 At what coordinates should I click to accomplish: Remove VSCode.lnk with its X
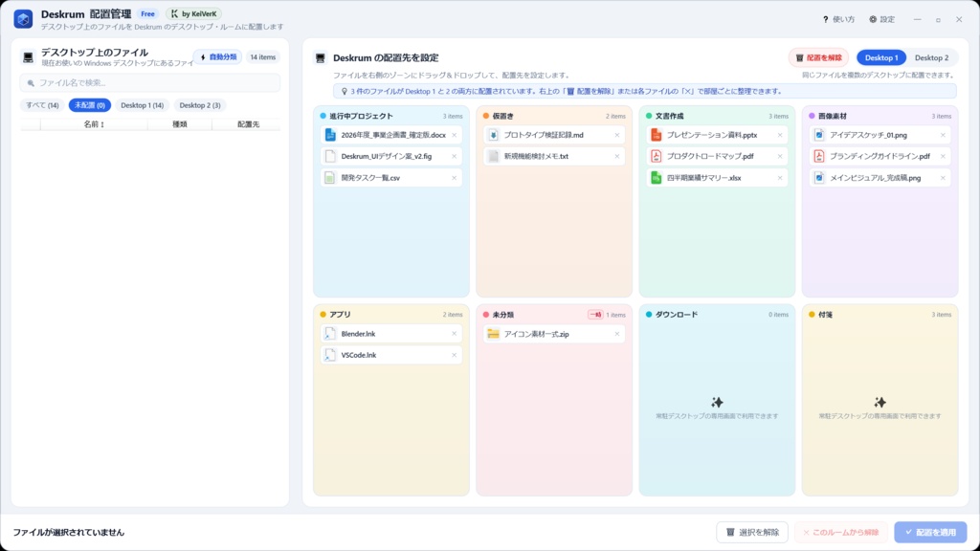pyautogui.click(x=455, y=355)
